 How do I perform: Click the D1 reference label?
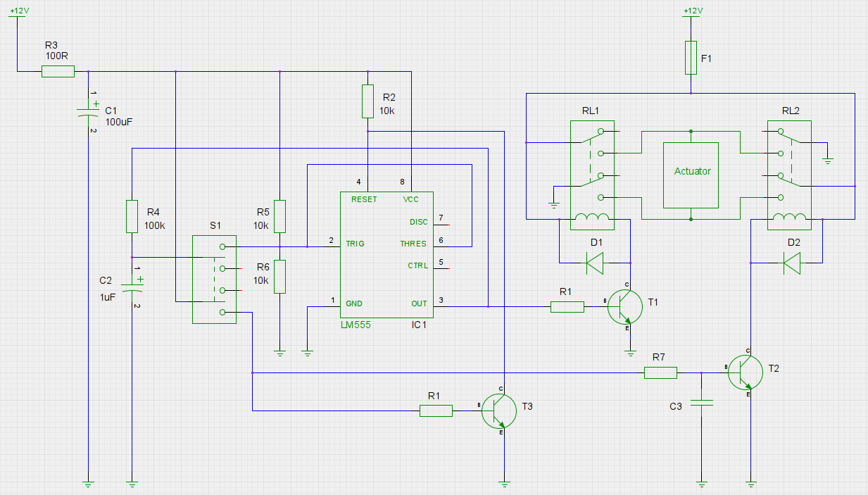[x=597, y=242]
